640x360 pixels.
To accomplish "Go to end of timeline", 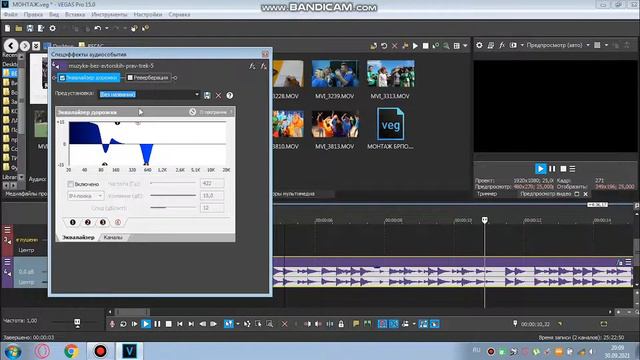I will [x=191, y=324].
